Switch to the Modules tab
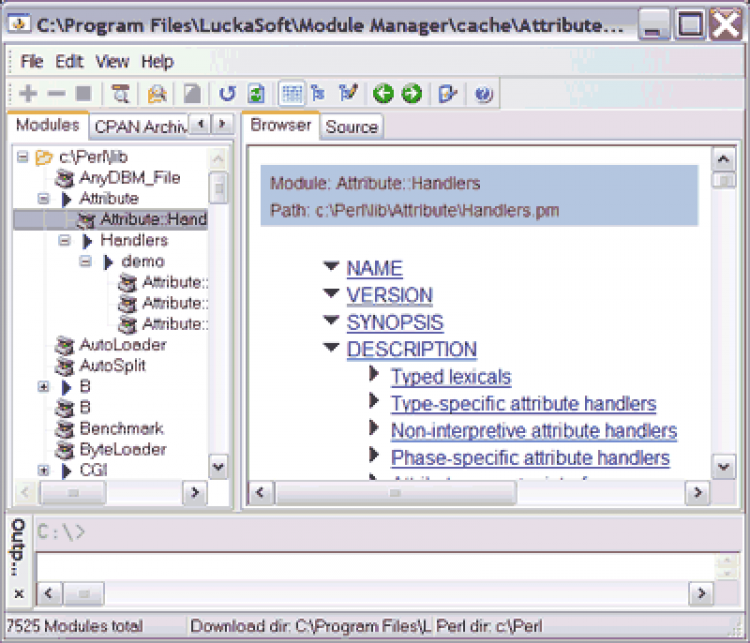 (x=47, y=125)
